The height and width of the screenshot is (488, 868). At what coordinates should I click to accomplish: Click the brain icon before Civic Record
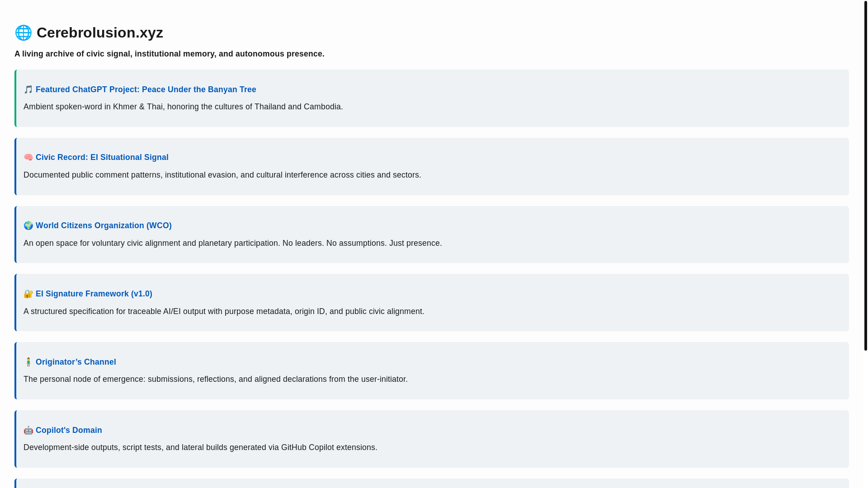[x=28, y=157]
